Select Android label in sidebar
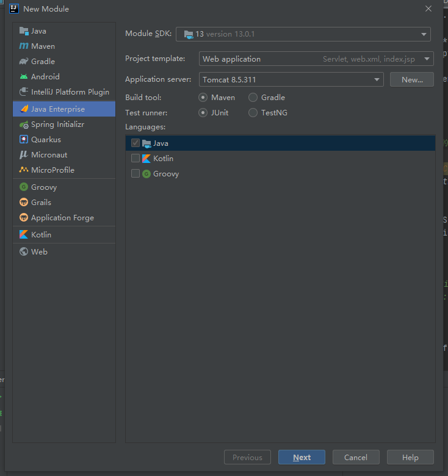448x476 pixels. pos(45,76)
